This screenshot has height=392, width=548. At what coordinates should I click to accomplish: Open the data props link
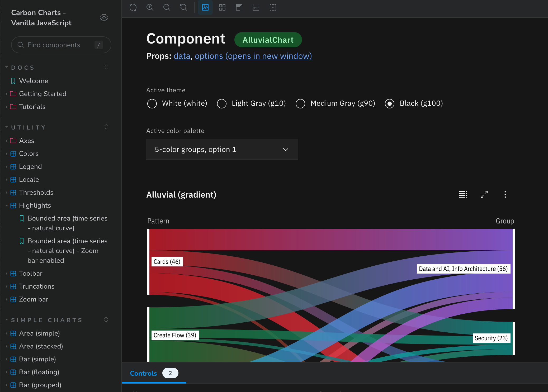point(182,56)
